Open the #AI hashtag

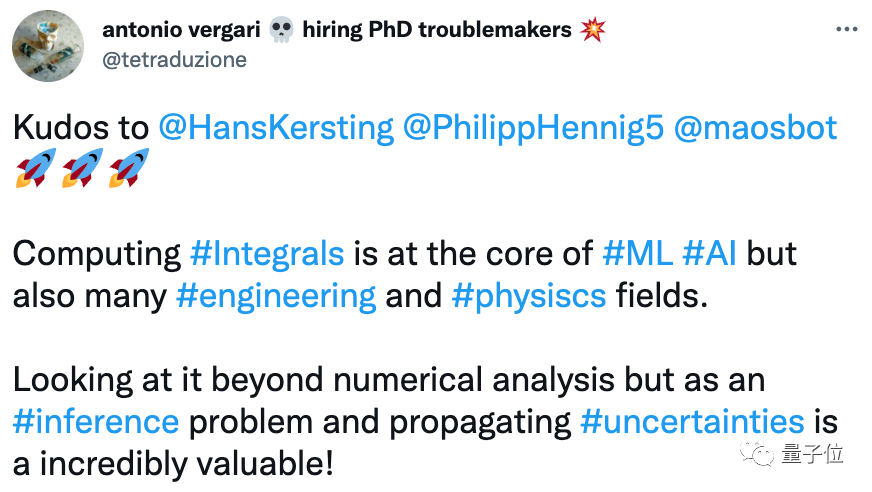click(709, 254)
